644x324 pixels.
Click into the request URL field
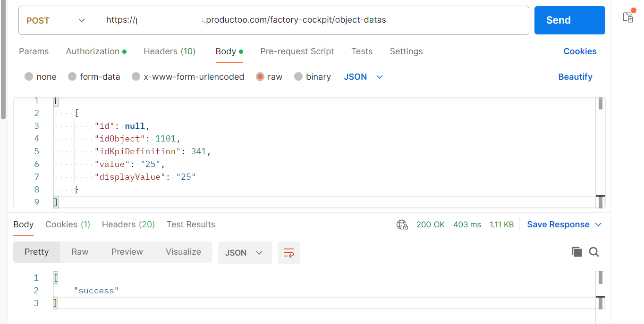pos(312,20)
